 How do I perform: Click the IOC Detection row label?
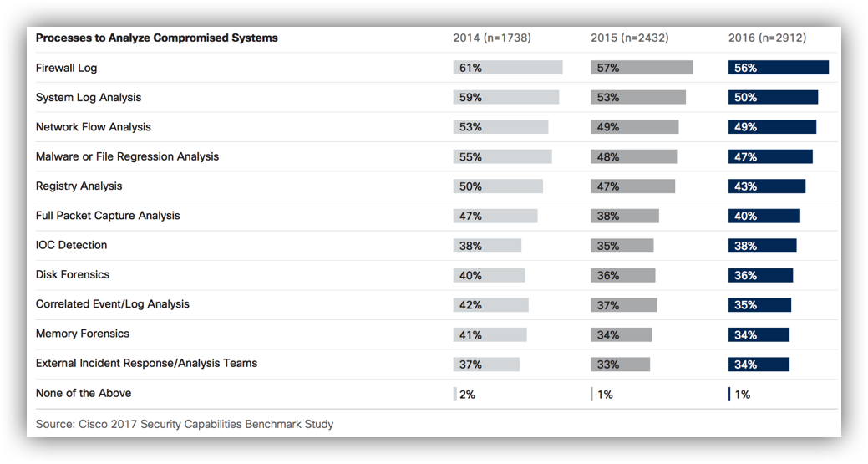(72, 245)
